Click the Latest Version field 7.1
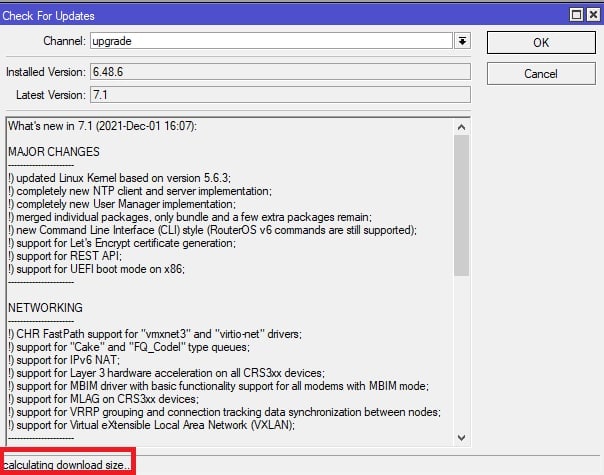This screenshot has height=475, width=604. coord(280,95)
